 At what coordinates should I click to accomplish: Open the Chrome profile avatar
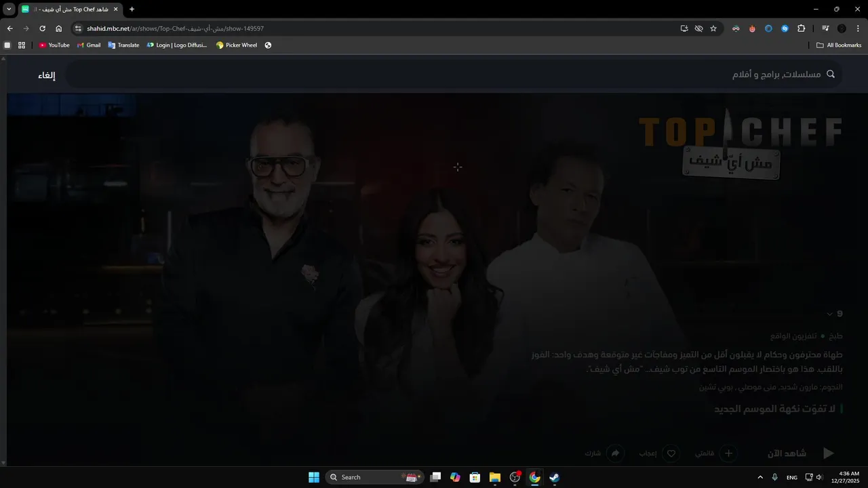(x=842, y=28)
